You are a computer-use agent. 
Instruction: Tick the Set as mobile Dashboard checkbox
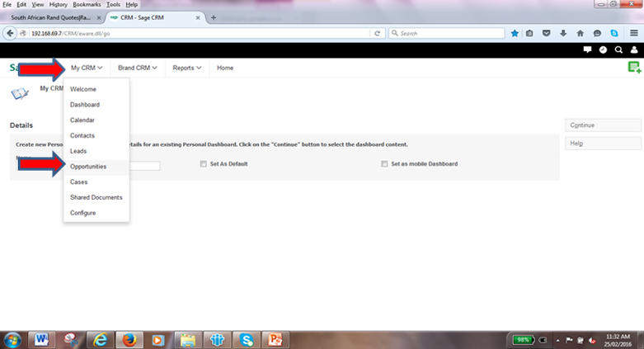click(384, 164)
